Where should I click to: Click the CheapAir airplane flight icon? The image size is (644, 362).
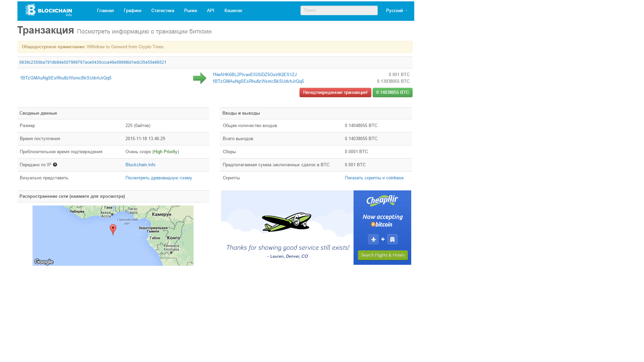point(373,239)
